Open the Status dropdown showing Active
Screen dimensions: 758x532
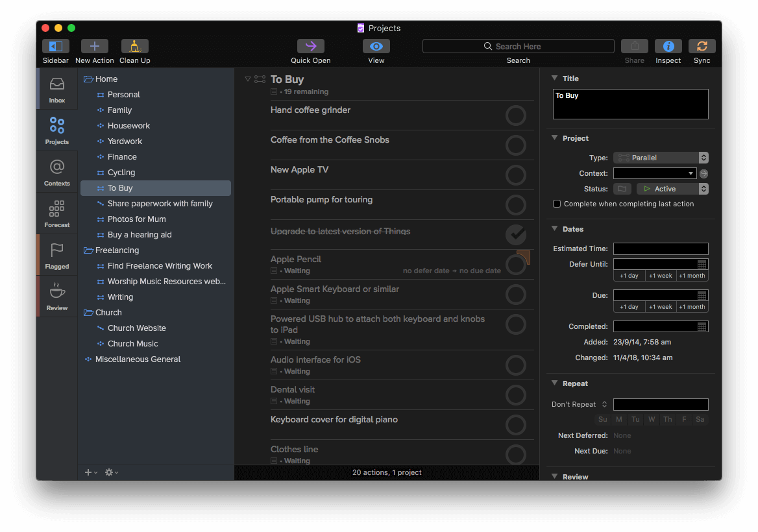point(672,188)
